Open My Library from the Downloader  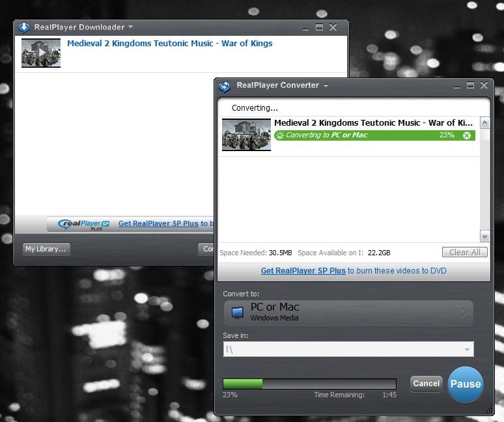click(46, 249)
